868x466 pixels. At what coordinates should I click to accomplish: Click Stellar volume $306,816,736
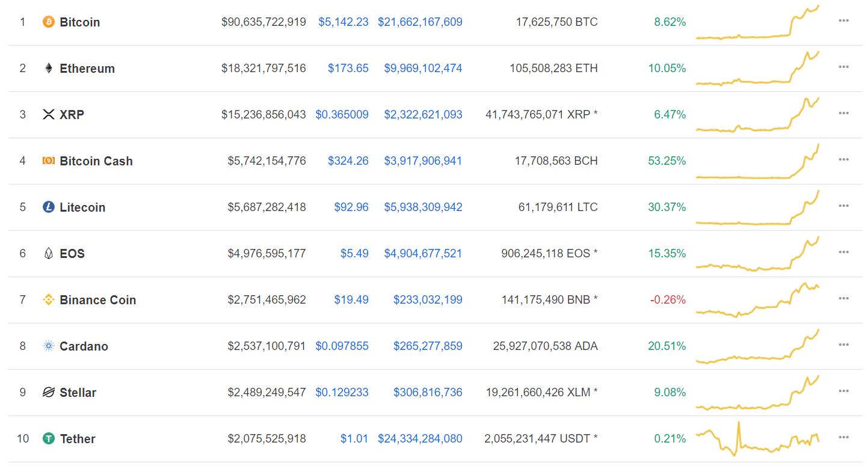pos(428,393)
